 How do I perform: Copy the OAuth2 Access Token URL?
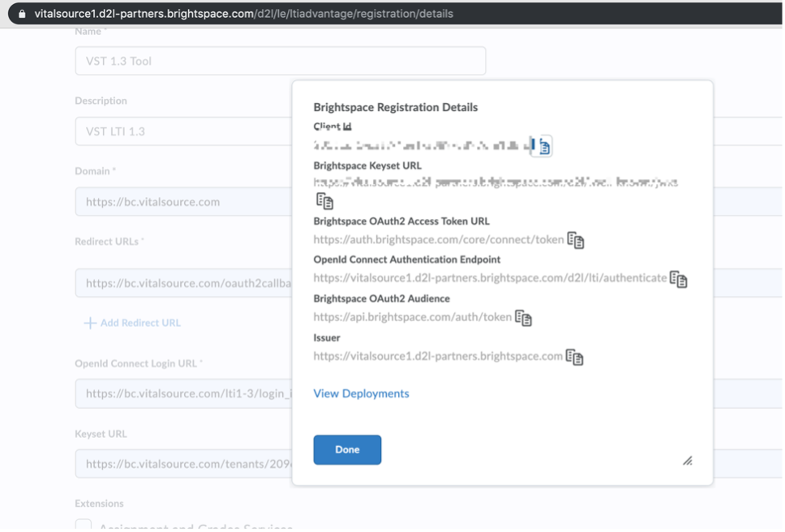(576, 240)
